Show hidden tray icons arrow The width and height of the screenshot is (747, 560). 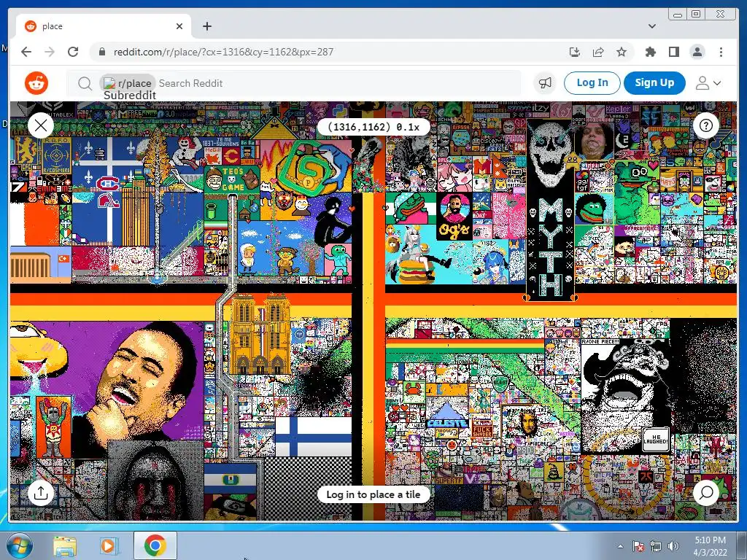pos(620,547)
